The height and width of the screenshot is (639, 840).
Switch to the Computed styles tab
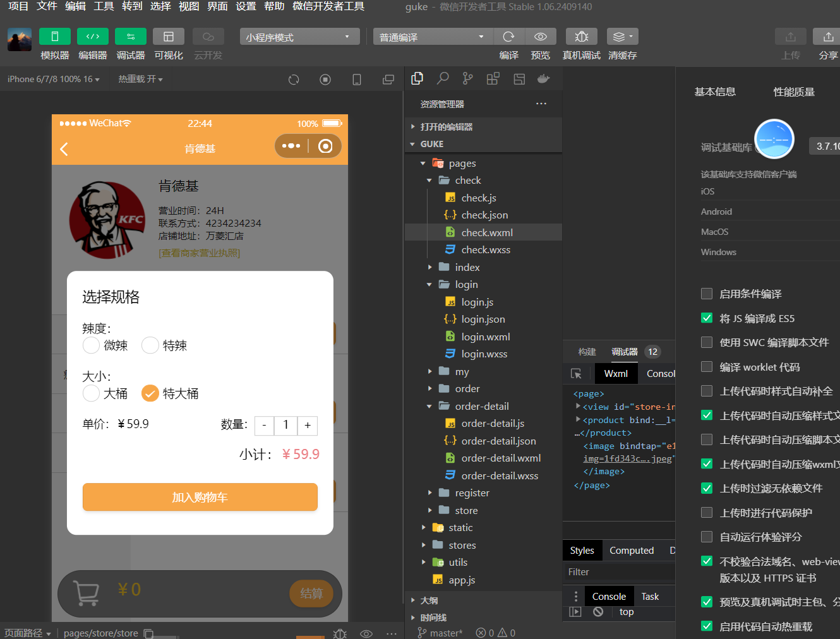point(632,550)
